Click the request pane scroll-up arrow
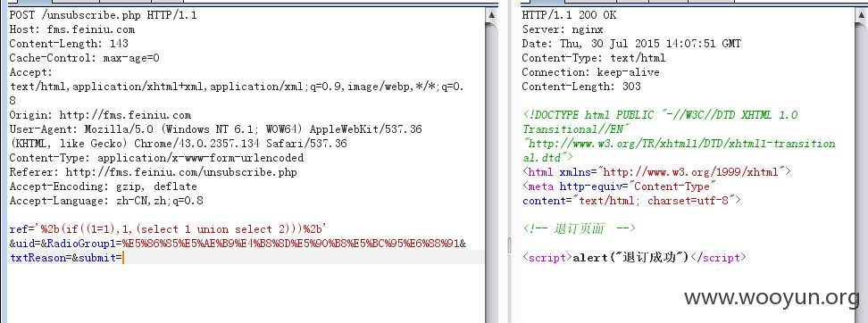Screen dimensions: 868x323 (x=491, y=15)
